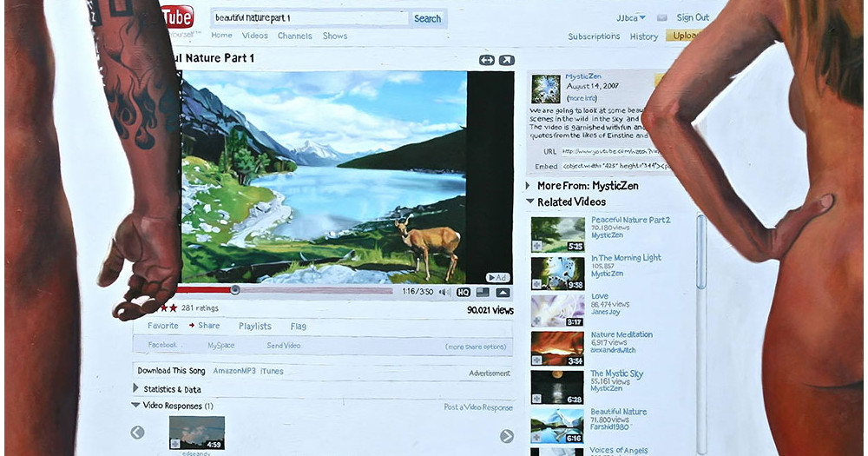This screenshot has height=456, width=868.
Task: Open the Shows tab
Action: [x=335, y=36]
